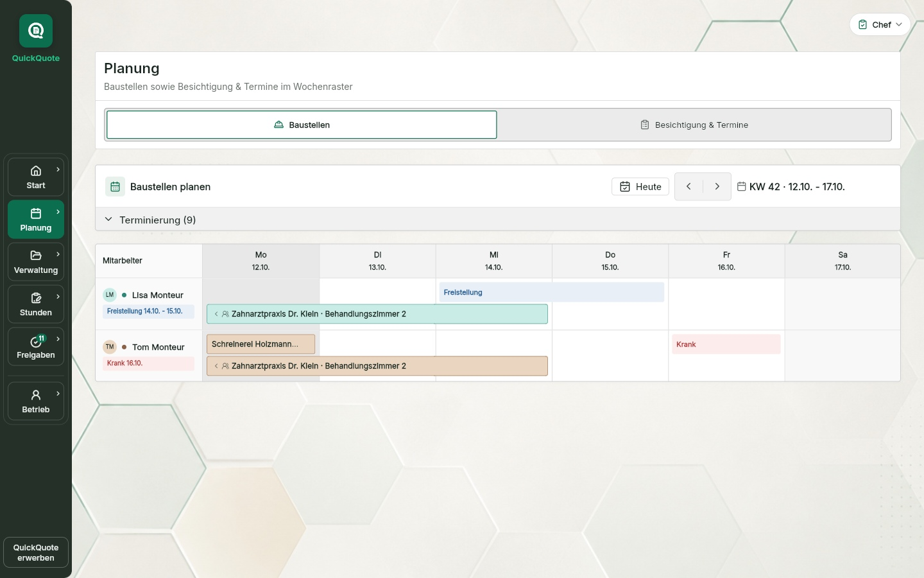Expand chevron next to Betrieb
This screenshot has width=924, height=578.
(58, 394)
